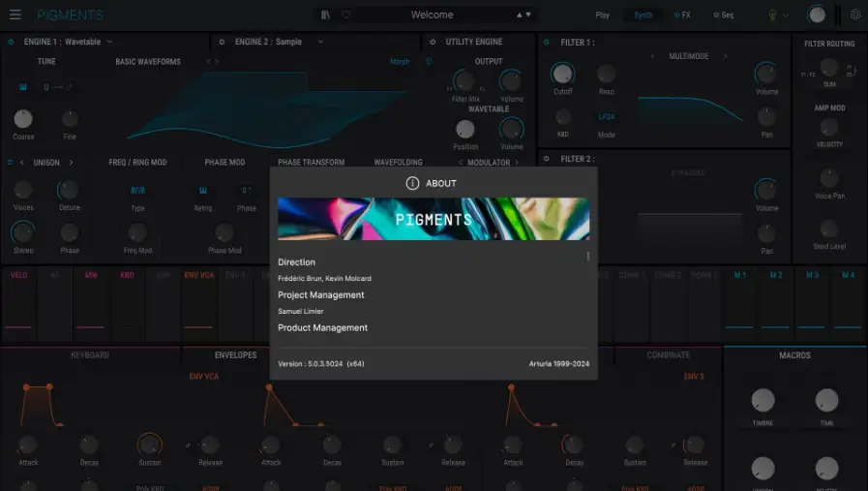Image resolution: width=868 pixels, height=491 pixels.
Task: Click the Engine 1 Coarse tune knob
Action: (23, 118)
